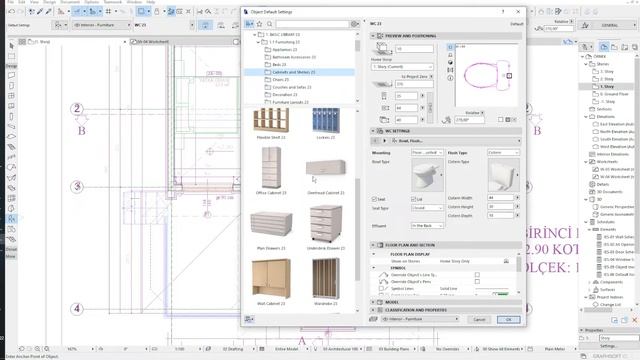Toggle the empty mirror checkbox below the preview

[x=500, y=120]
